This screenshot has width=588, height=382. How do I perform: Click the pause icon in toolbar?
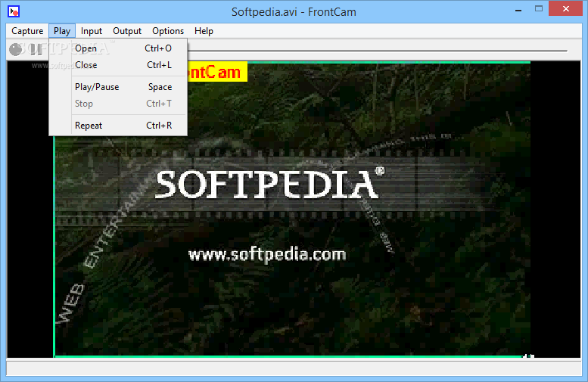click(36, 49)
